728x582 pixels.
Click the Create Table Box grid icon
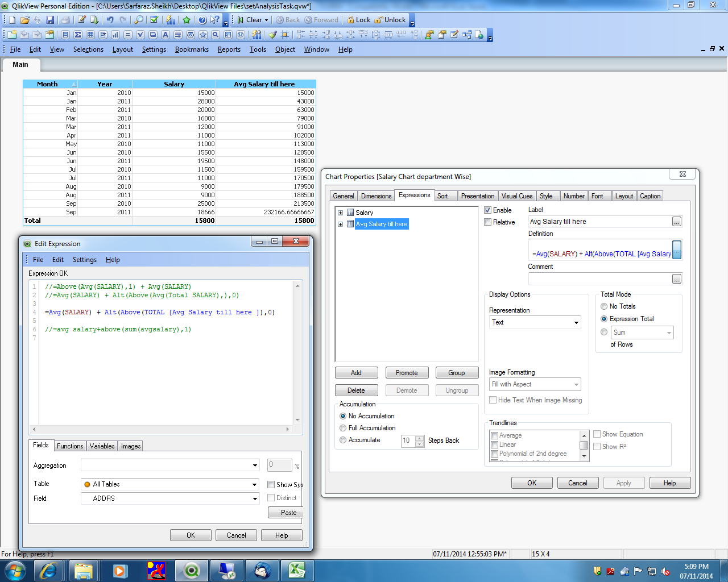click(90, 35)
